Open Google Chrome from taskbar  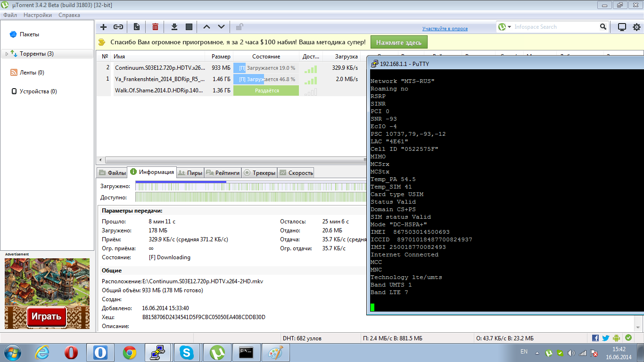click(x=130, y=353)
